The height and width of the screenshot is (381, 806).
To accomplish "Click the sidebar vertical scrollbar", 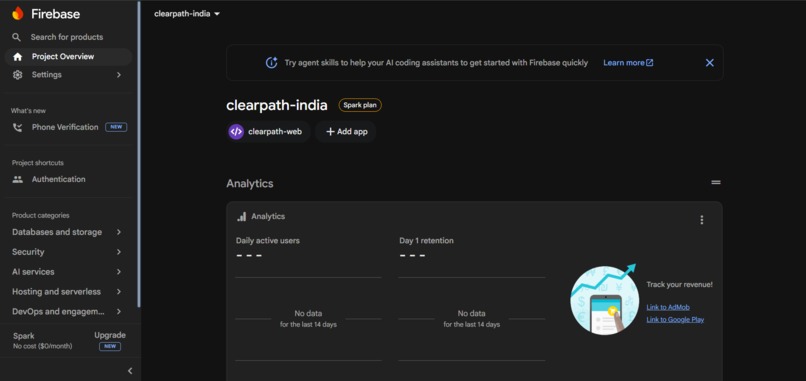I will pyautogui.click(x=139, y=154).
